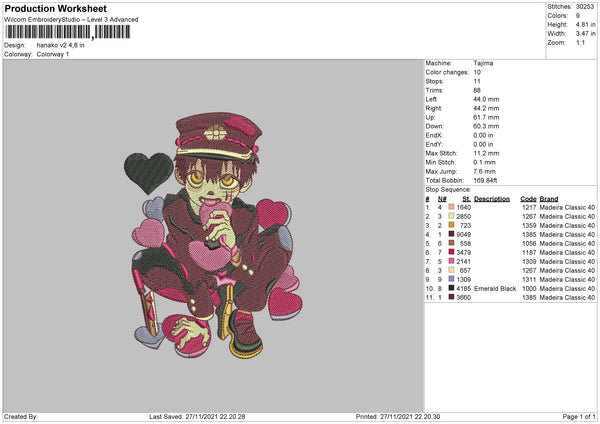Click the Height value 4.81 in

(x=585, y=24)
